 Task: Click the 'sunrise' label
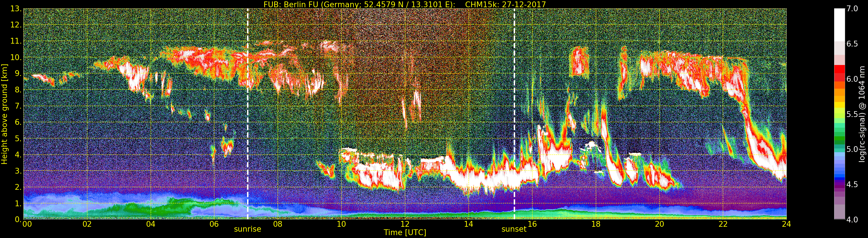click(x=248, y=229)
